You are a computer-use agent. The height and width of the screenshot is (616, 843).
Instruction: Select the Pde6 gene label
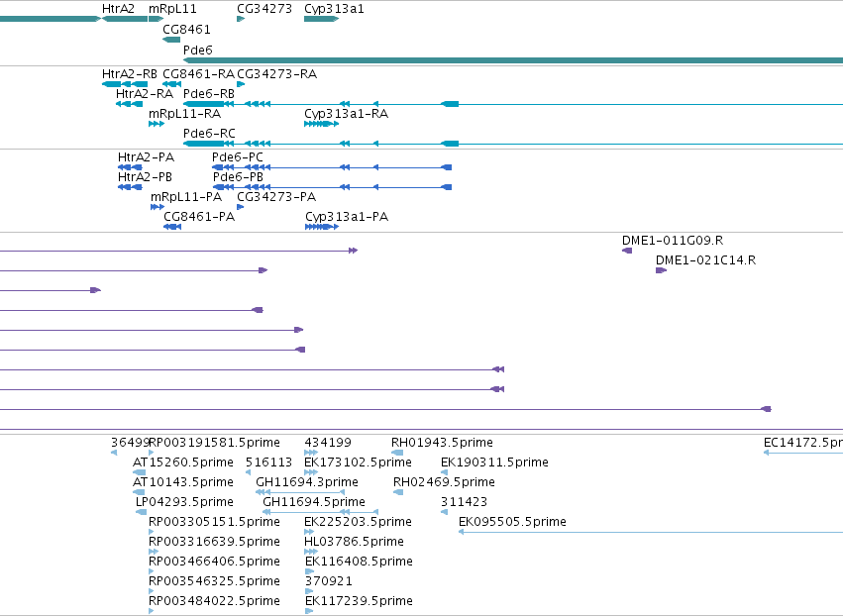point(198,50)
